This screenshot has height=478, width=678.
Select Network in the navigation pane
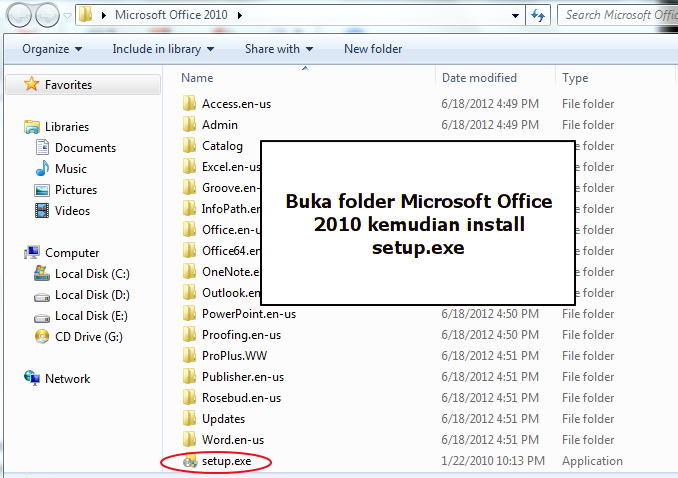[67, 379]
